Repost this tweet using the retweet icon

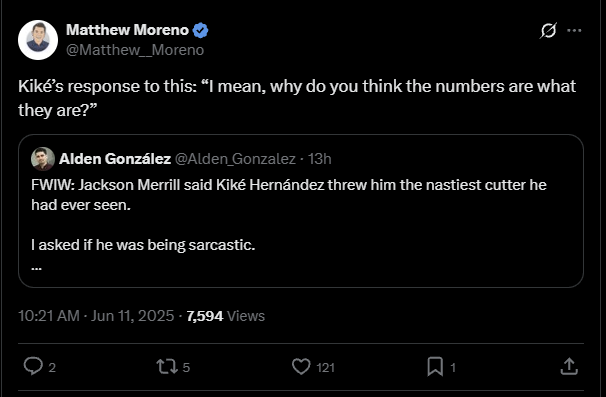[x=167, y=366]
